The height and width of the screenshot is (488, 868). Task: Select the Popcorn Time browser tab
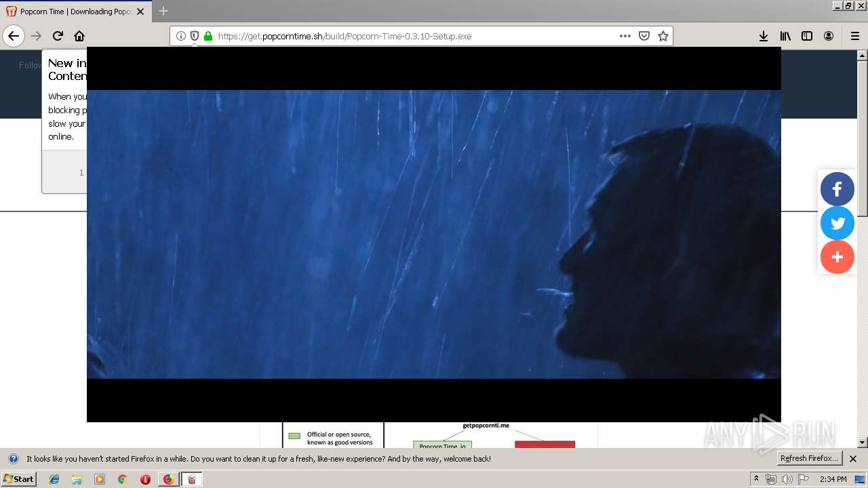76,12
